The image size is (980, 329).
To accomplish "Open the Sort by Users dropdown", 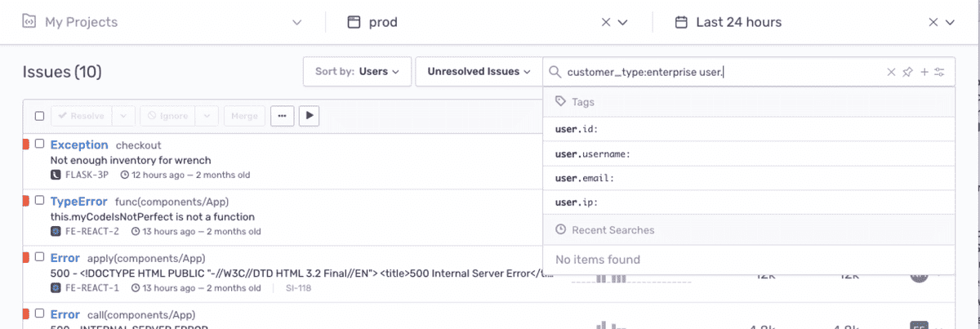I will coord(357,72).
